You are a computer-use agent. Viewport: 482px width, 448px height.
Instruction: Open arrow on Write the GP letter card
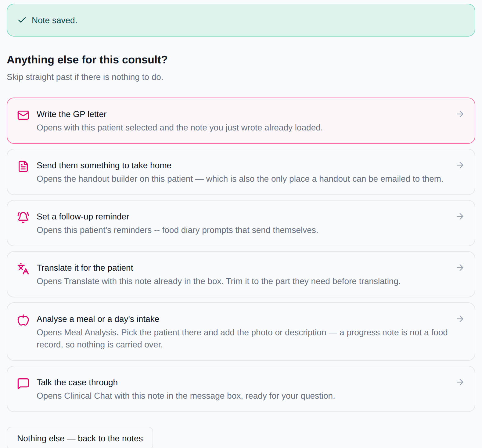(460, 114)
